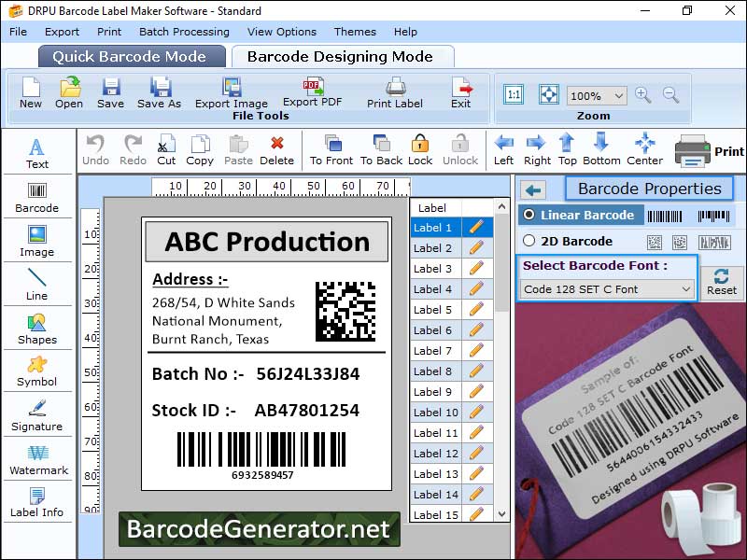The width and height of the screenshot is (747, 560).
Task: Open the Signature tool
Action: (36, 415)
